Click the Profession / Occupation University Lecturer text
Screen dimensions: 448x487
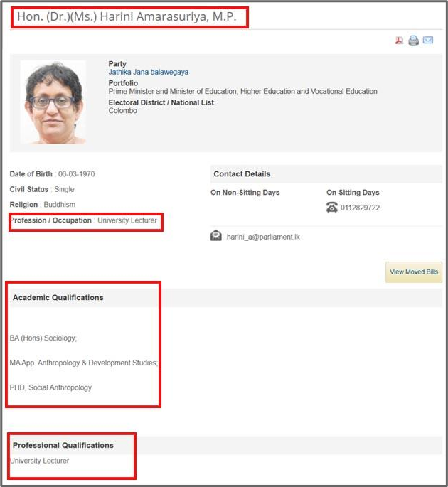[x=83, y=220]
